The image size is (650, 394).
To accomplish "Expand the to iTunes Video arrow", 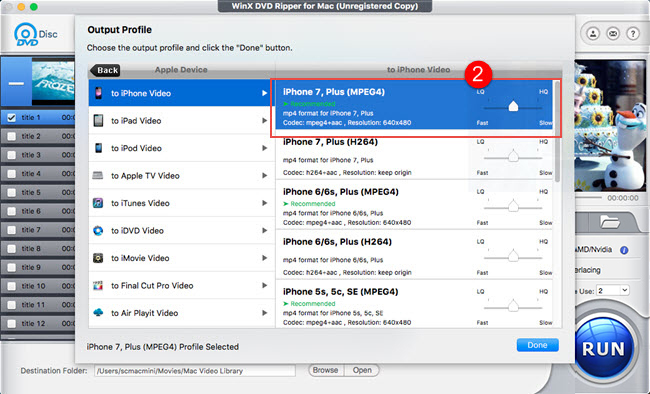I will [264, 203].
